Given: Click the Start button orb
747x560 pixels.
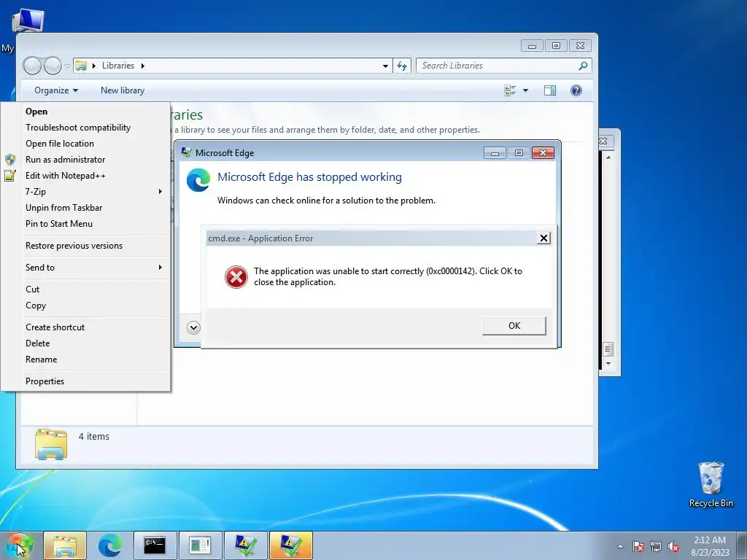Looking at the screenshot, I should click(x=19, y=545).
